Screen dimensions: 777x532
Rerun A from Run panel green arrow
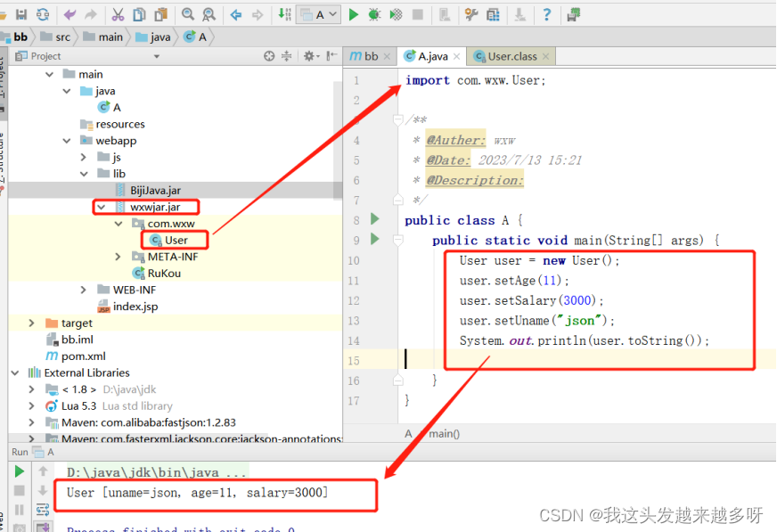[20, 471]
